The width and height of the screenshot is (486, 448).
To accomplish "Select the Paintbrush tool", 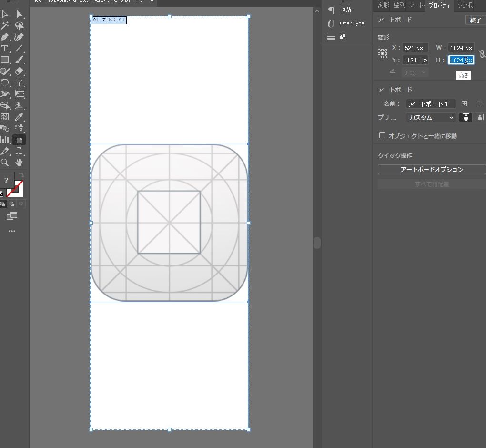I will (20, 60).
